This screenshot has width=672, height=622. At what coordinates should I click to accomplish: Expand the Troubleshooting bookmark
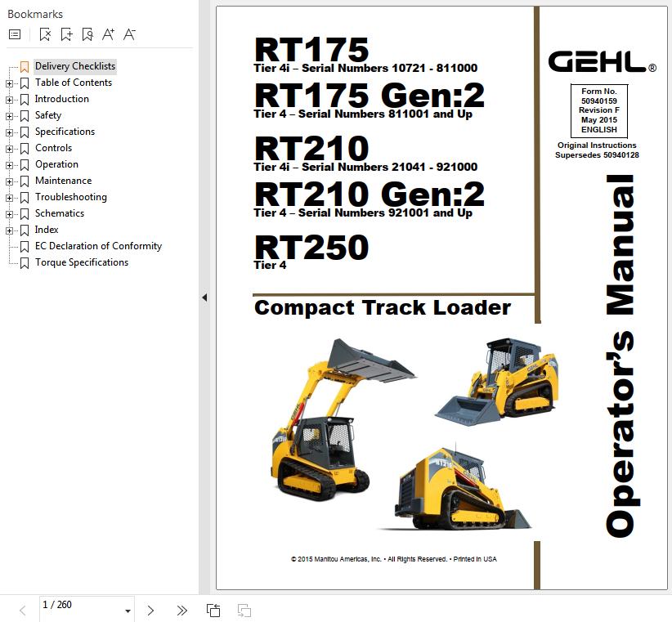click(9, 198)
